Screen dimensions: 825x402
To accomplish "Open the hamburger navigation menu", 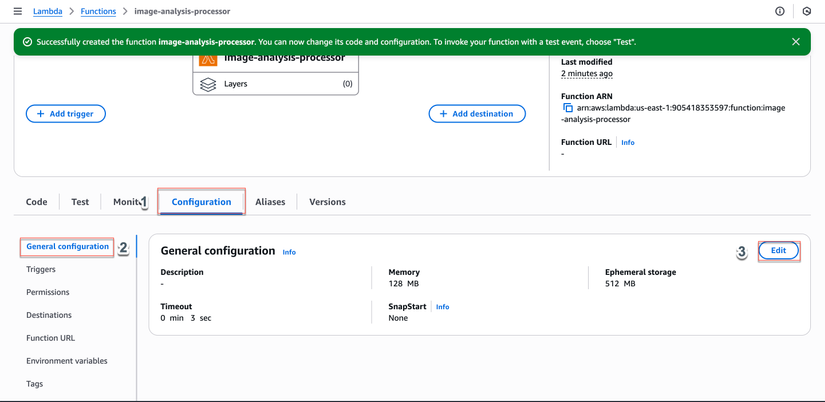I will pos(17,11).
